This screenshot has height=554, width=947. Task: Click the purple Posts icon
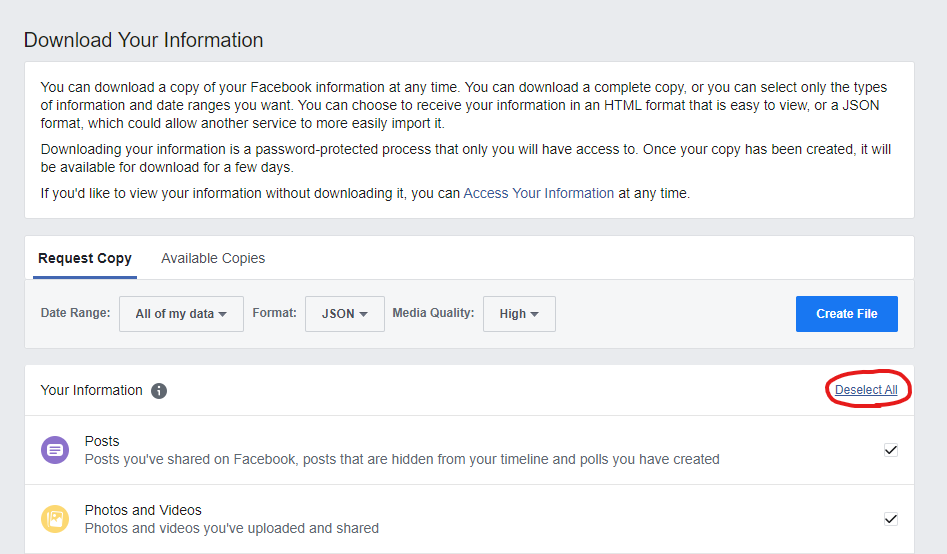pyautogui.click(x=55, y=450)
